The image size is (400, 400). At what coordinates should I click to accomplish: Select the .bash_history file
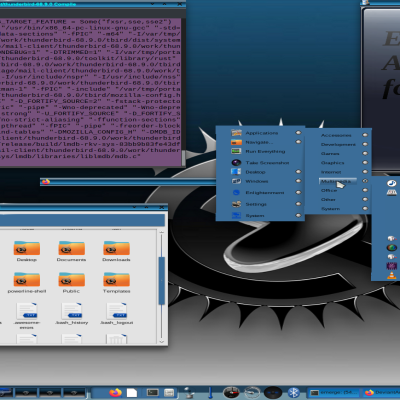pos(71,313)
